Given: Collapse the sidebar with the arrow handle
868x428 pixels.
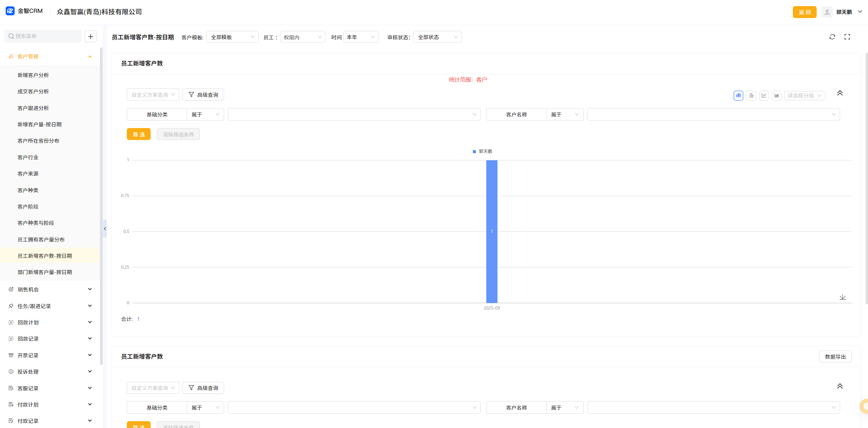Looking at the screenshot, I should pos(105,229).
